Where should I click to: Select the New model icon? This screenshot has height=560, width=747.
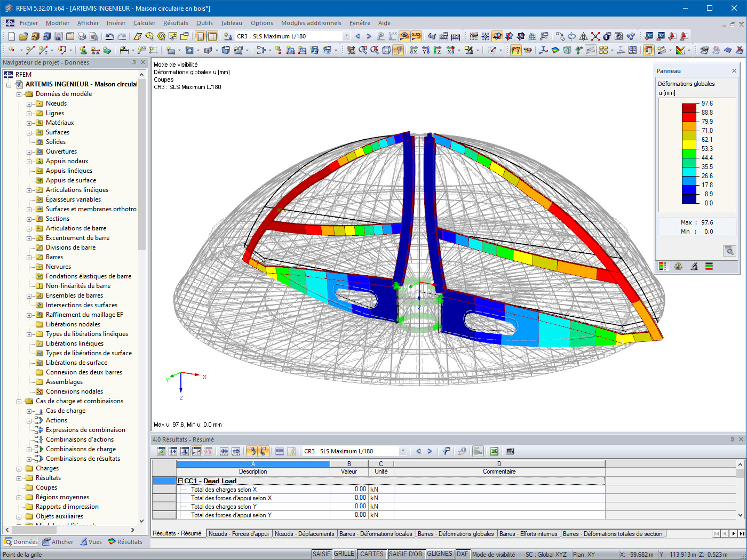pos(12,36)
